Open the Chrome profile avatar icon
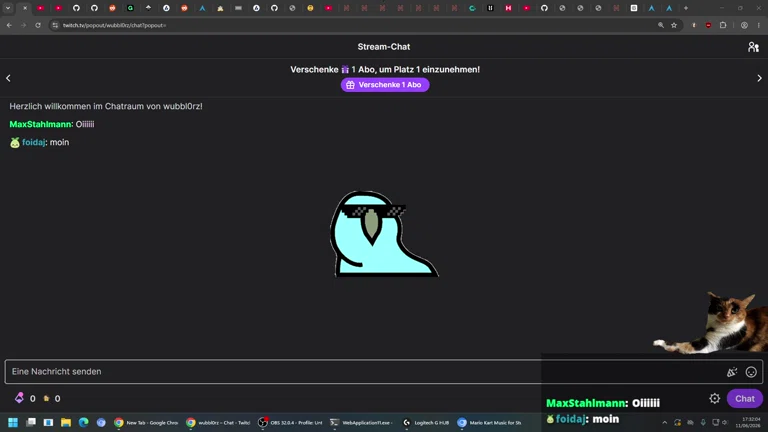The height and width of the screenshot is (432, 768). point(744,25)
